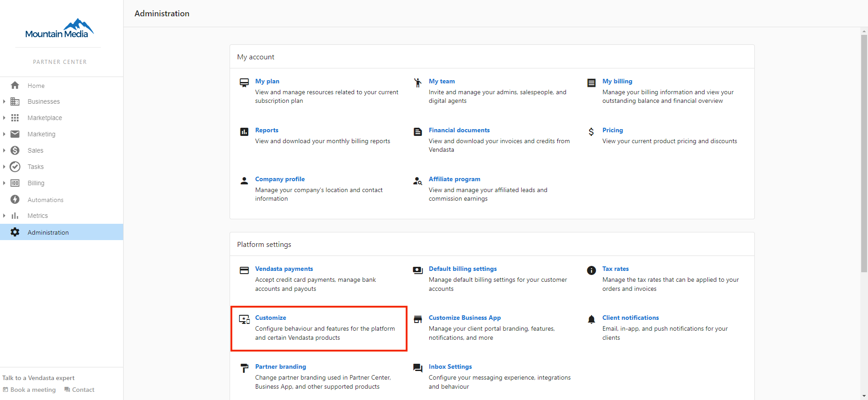Click the Businesses building icon

[x=15, y=101]
